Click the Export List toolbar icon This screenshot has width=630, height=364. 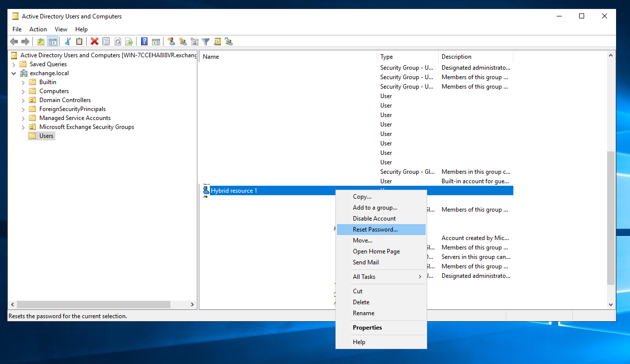(x=129, y=41)
